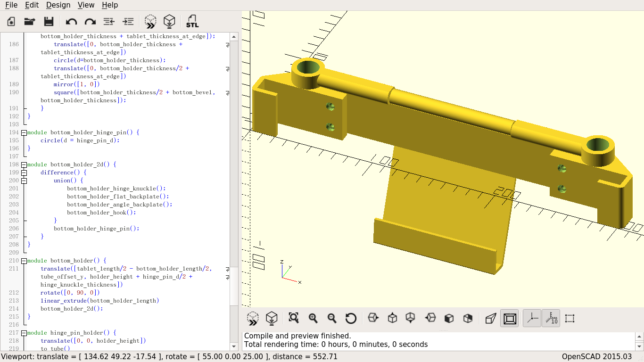Viewport: 644px width, 362px height.
Task: Place cursor on 'translate([0, 0, holder_height])' line
Action: click(93, 341)
